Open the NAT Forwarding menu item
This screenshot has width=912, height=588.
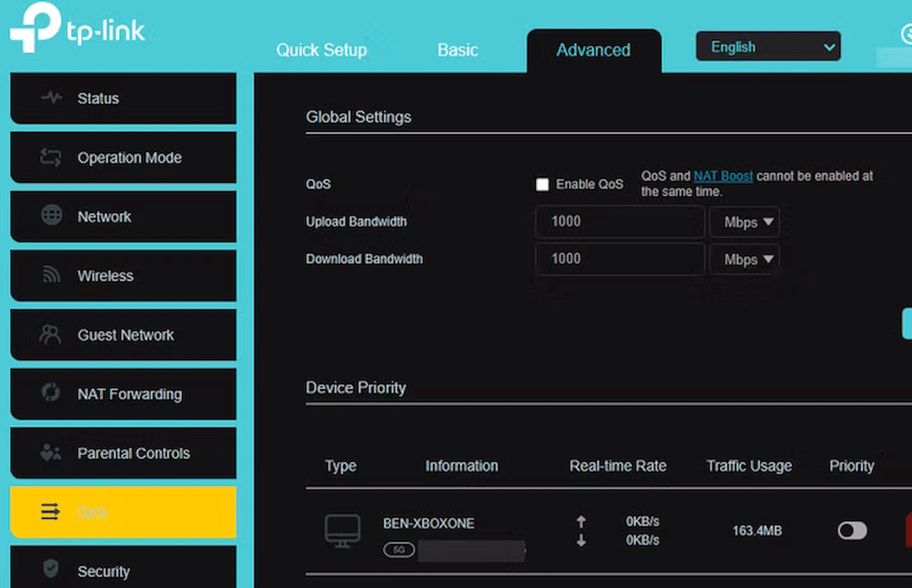pos(123,394)
